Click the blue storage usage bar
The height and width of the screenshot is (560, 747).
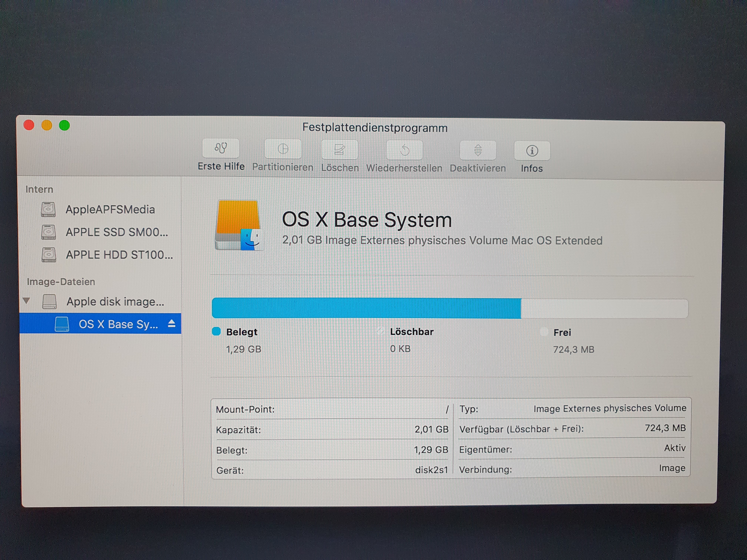tap(366, 308)
